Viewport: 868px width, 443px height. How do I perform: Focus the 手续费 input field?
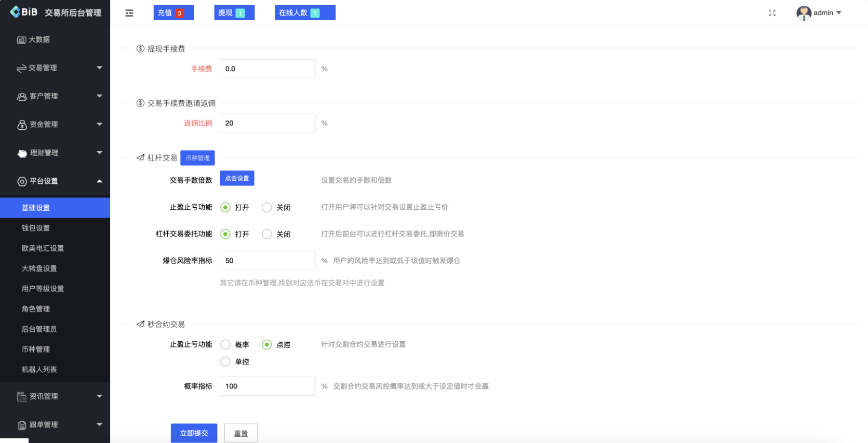click(268, 69)
